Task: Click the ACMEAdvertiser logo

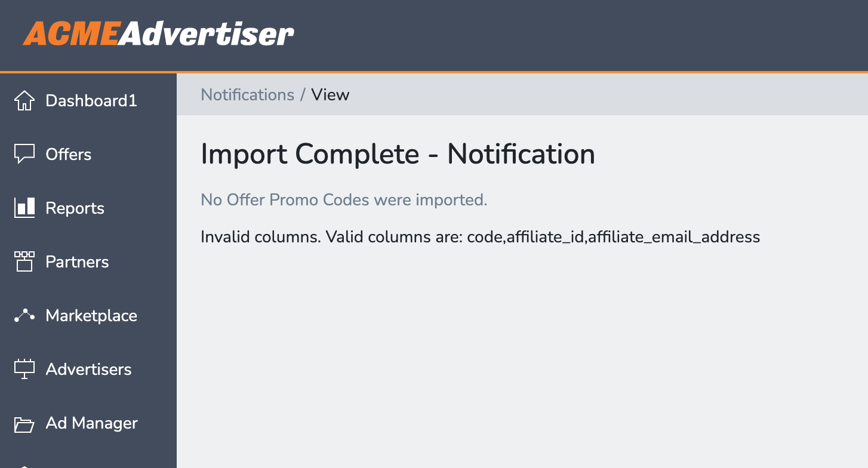Action: (x=158, y=34)
